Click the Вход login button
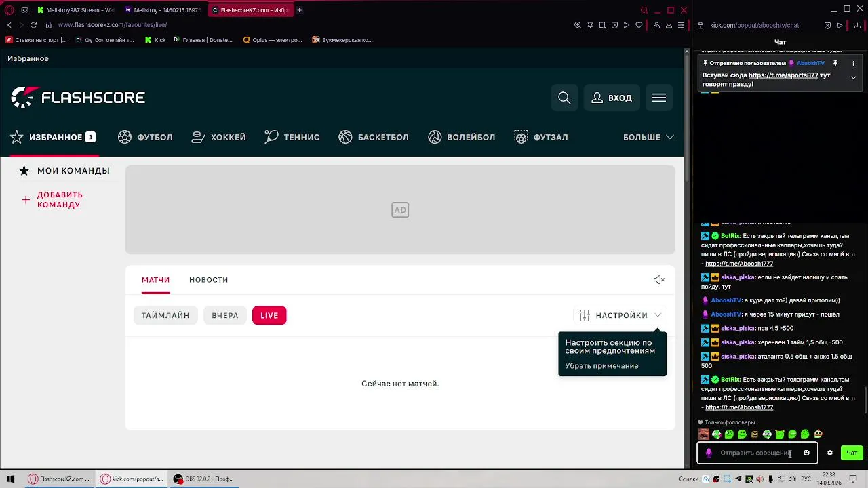This screenshot has height=488, width=868. tap(612, 98)
